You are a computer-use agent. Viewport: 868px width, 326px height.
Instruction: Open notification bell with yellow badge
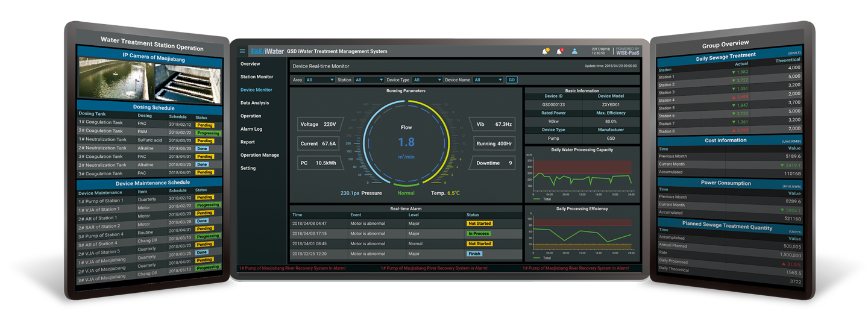545,51
